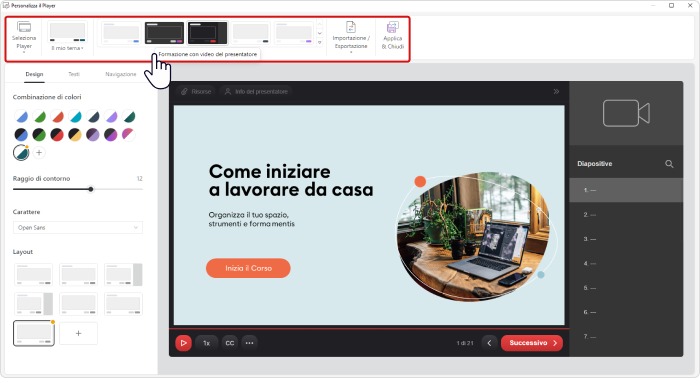Switch to the Navigazione tab
The image size is (700, 378).
point(121,74)
